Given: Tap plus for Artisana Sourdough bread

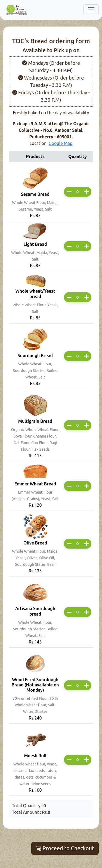Looking at the screenshot, I should [86, 612].
